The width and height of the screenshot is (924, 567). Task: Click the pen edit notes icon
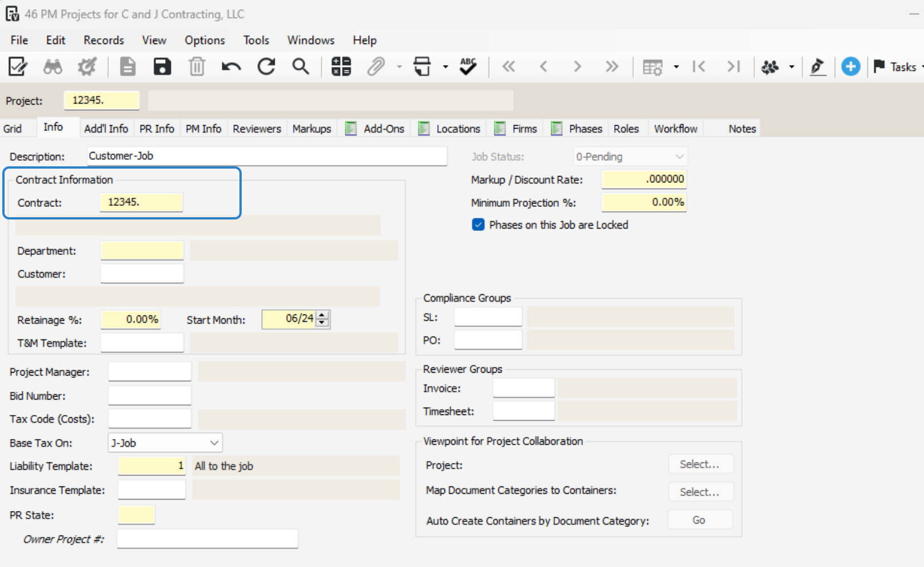coord(818,67)
